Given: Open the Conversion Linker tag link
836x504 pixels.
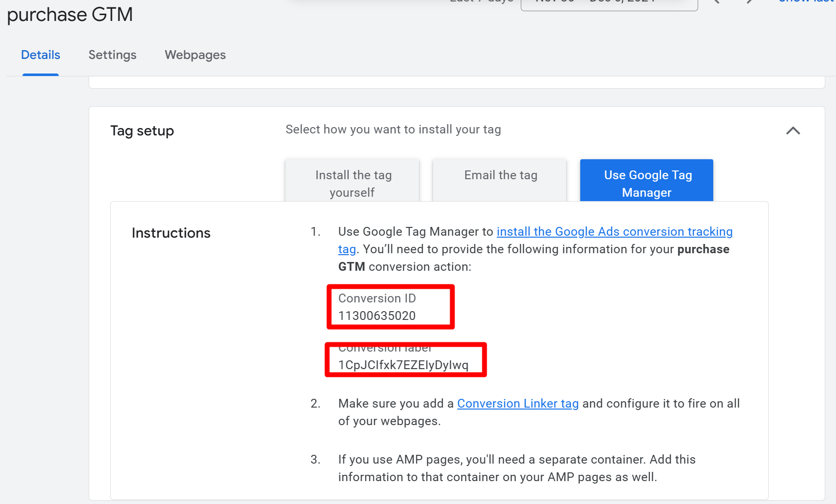Looking at the screenshot, I should pyautogui.click(x=518, y=403).
